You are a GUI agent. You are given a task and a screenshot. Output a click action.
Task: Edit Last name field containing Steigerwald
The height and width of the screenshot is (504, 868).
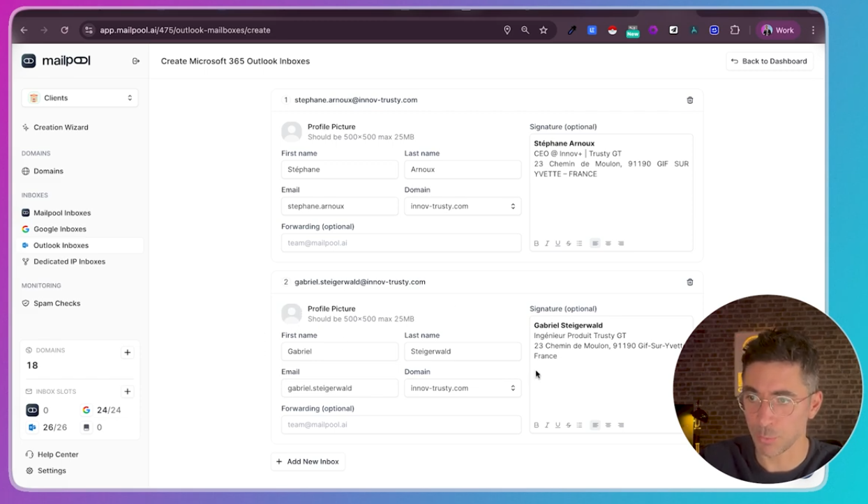(463, 351)
